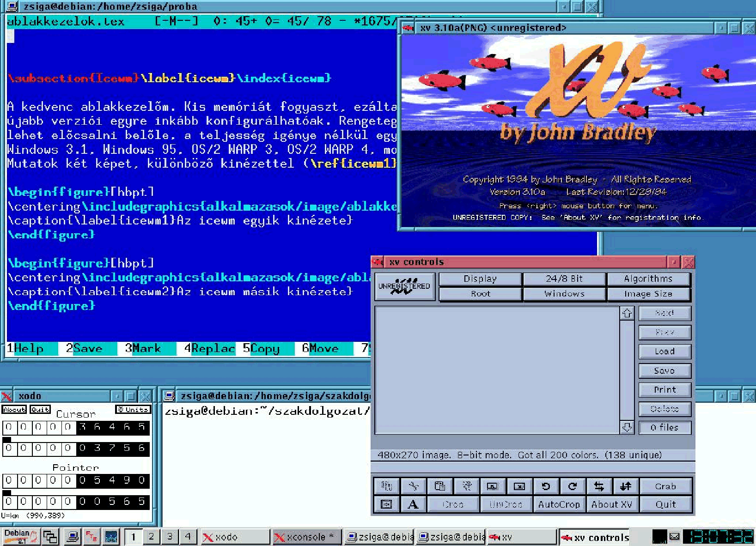
Task: Click the Save button in xv controls
Action: click(665, 370)
